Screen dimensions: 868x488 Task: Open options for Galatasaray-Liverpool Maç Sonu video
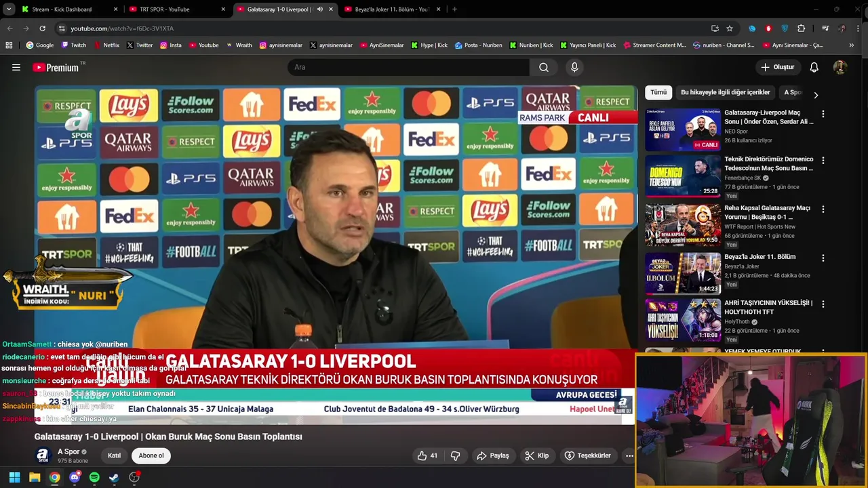pos(823,115)
